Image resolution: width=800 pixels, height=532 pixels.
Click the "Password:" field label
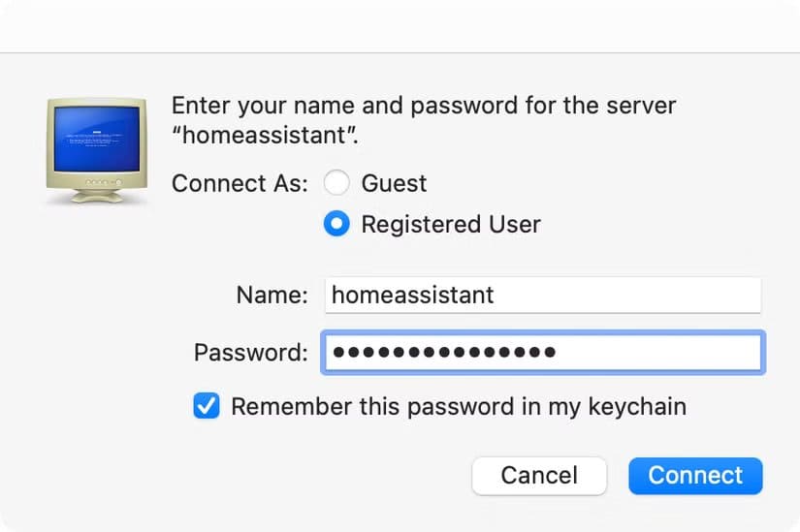pos(251,352)
